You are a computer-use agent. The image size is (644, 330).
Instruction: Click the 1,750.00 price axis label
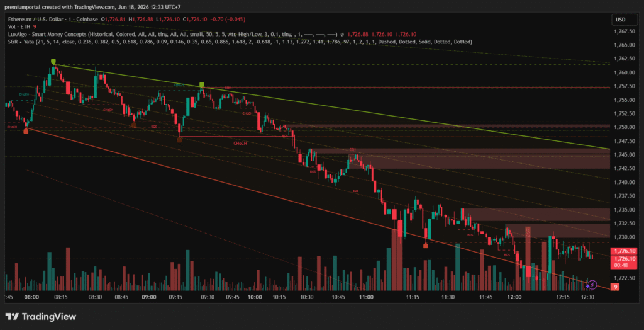click(625, 127)
